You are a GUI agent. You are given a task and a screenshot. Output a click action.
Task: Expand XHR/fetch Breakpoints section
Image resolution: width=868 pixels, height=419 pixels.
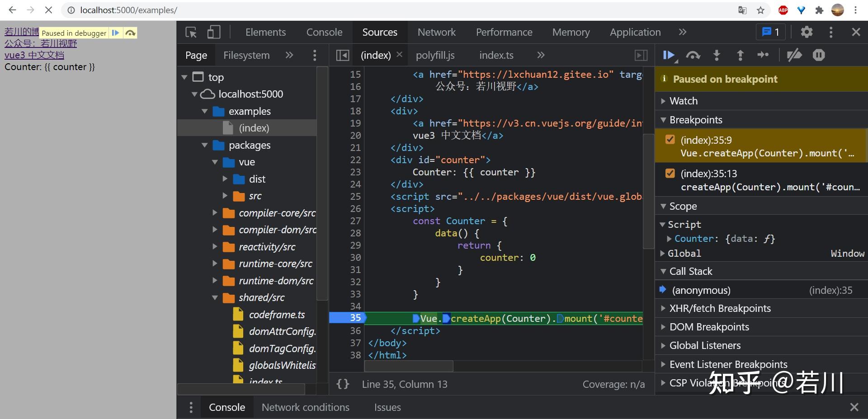tap(761, 308)
